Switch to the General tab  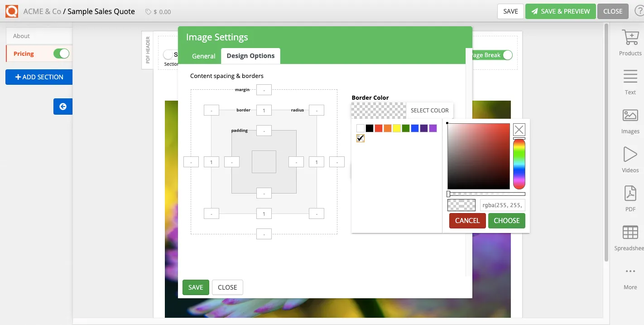tap(203, 56)
